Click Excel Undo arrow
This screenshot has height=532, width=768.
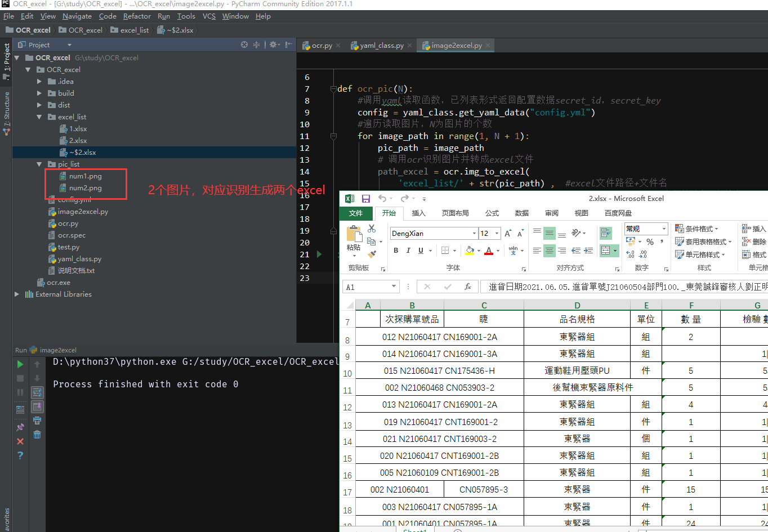coord(382,199)
